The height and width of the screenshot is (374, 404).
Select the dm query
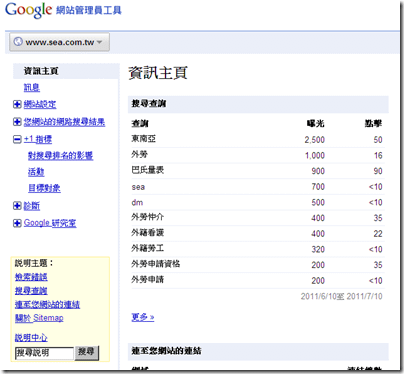[137, 202]
